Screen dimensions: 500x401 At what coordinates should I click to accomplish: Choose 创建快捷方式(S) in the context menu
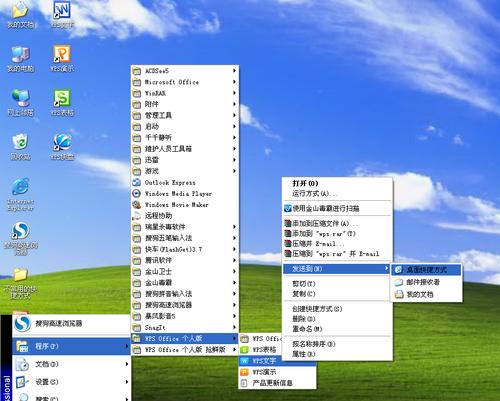[x=337, y=309]
